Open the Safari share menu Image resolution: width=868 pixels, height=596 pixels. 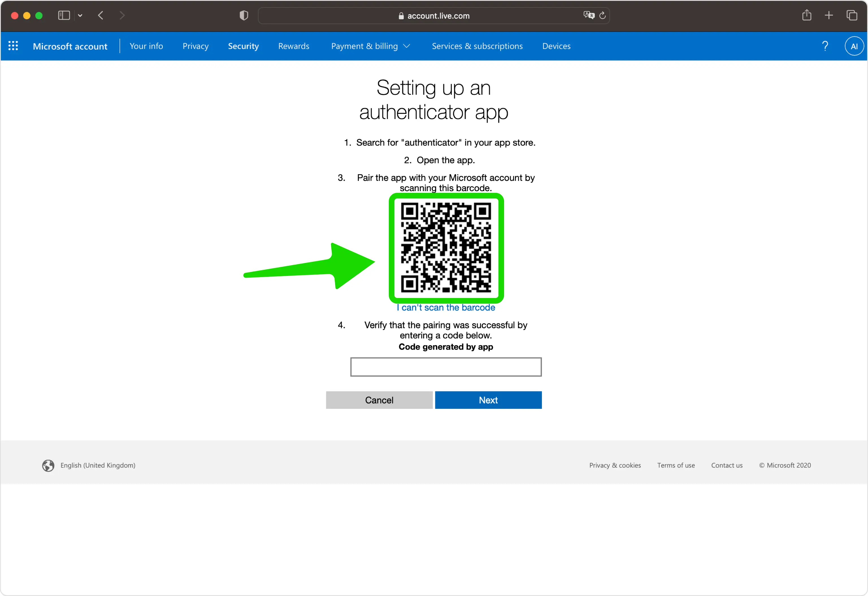pos(807,15)
